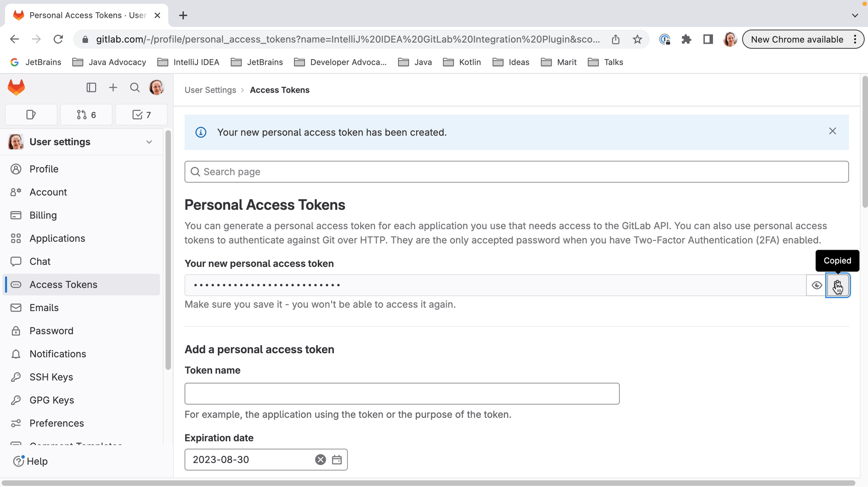The height and width of the screenshot is (487, 868).
Task: Click the calendar date picker icon
Action: [x=337, y=460]
